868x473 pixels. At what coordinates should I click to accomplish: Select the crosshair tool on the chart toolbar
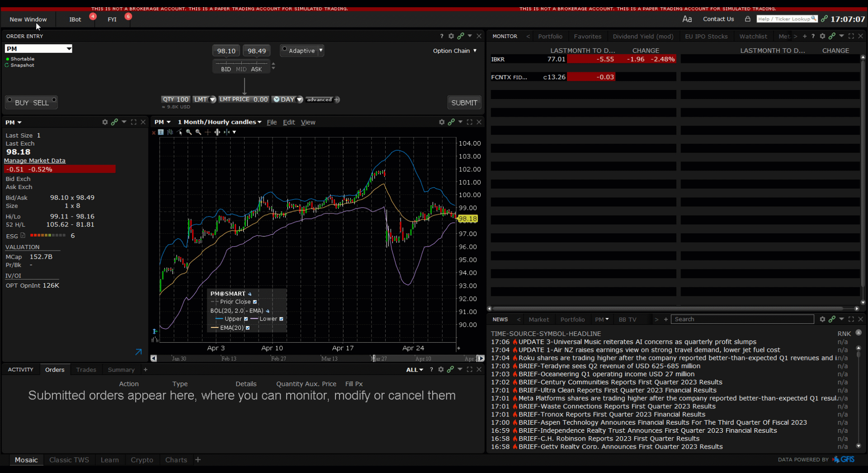click(x=208, y=132)
